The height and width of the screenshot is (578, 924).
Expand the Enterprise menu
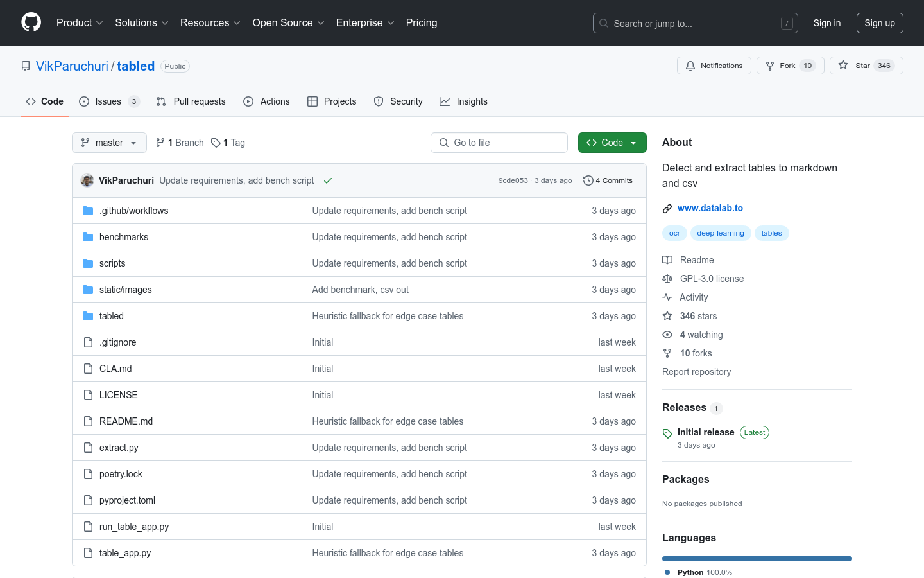[365, 23]
